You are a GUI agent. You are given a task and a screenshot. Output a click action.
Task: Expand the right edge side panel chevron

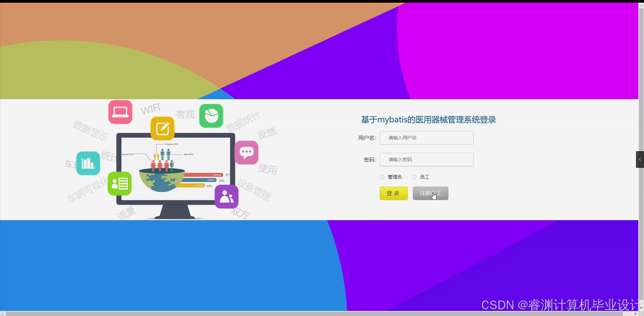tap(640, 159)
